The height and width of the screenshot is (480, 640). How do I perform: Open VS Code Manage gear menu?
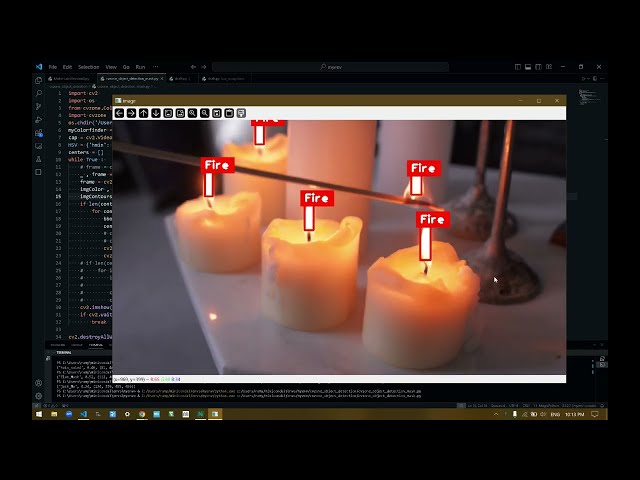39,396
